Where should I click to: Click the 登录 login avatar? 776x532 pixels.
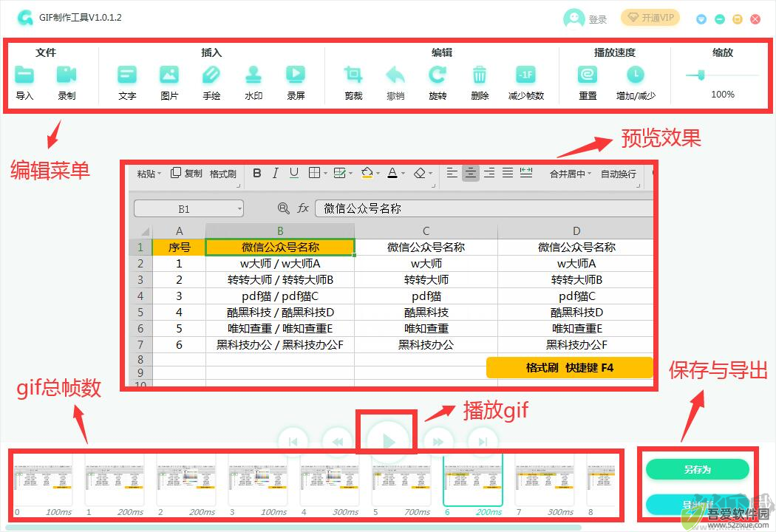[x=574, y=18]
